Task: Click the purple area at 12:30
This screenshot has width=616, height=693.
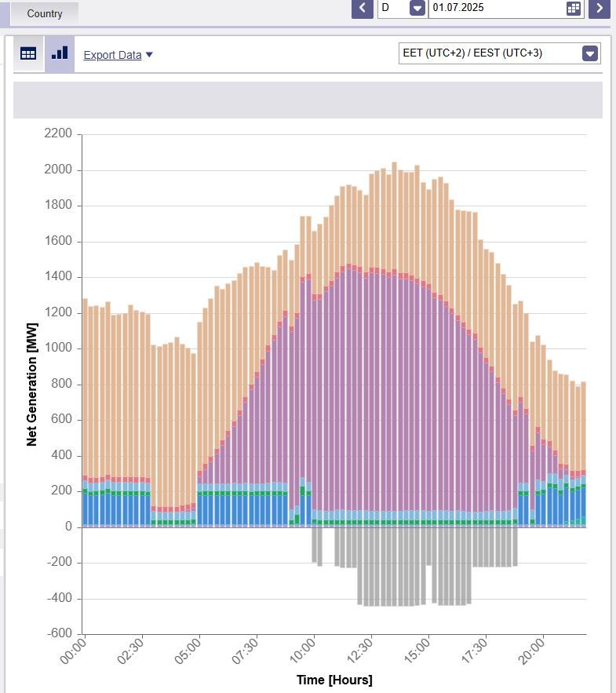Action: [371, 392]
